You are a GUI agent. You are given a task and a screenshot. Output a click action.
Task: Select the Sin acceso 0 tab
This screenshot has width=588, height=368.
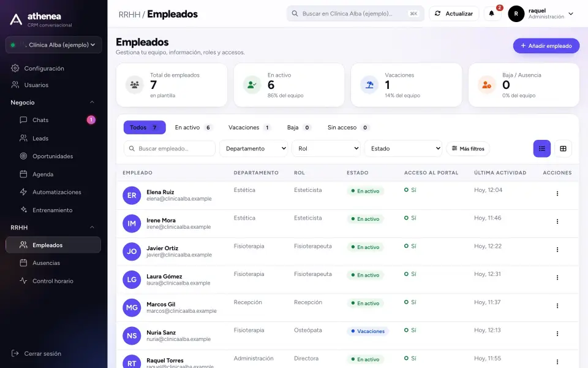pyautogui.click(x=349, y=128)
